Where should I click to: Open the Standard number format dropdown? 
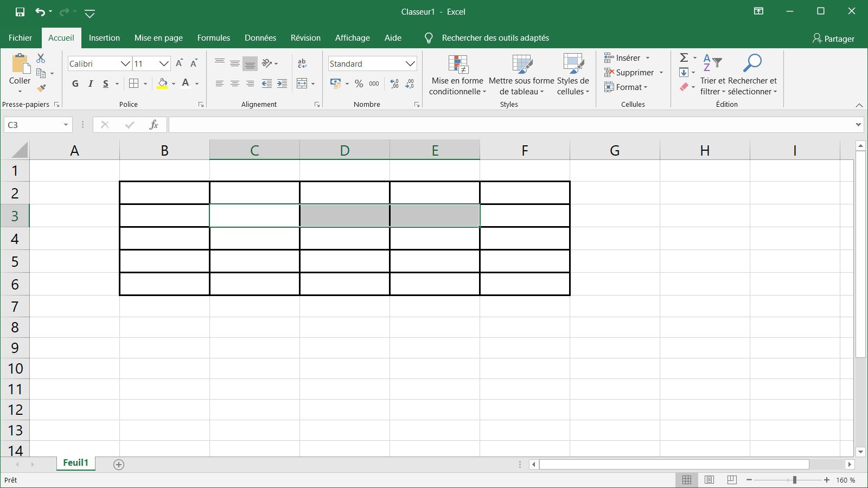click(410, 63)
